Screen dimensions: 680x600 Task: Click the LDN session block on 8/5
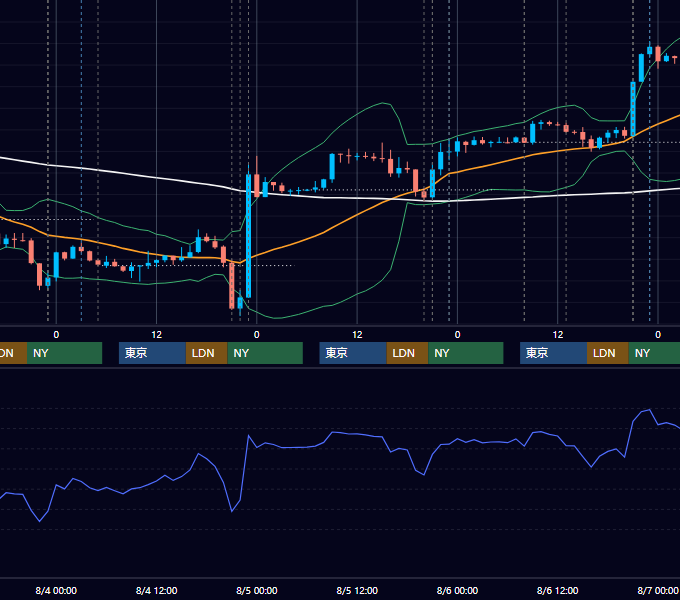click(407, 353)
